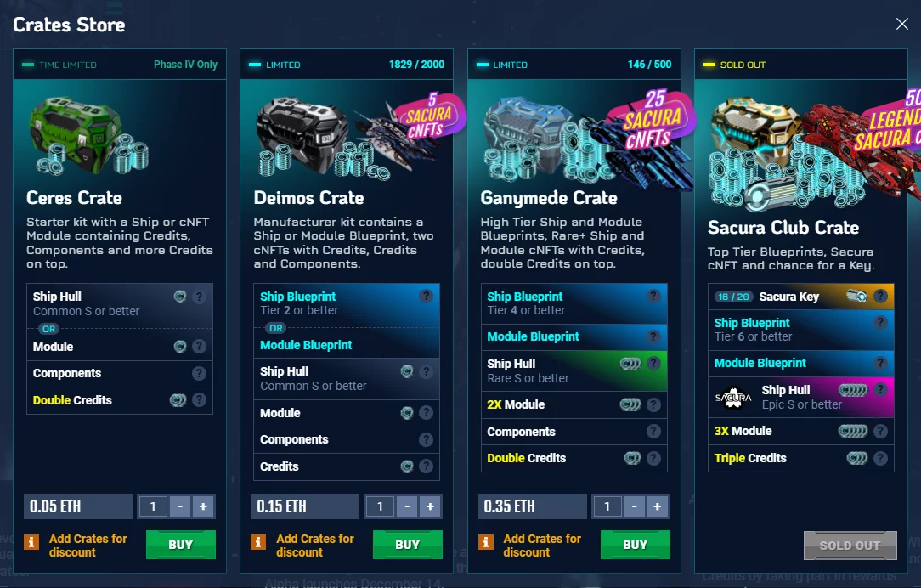
Task: Click help icon beside Ceres Ship Hull
Action: [x=199, y=297]
